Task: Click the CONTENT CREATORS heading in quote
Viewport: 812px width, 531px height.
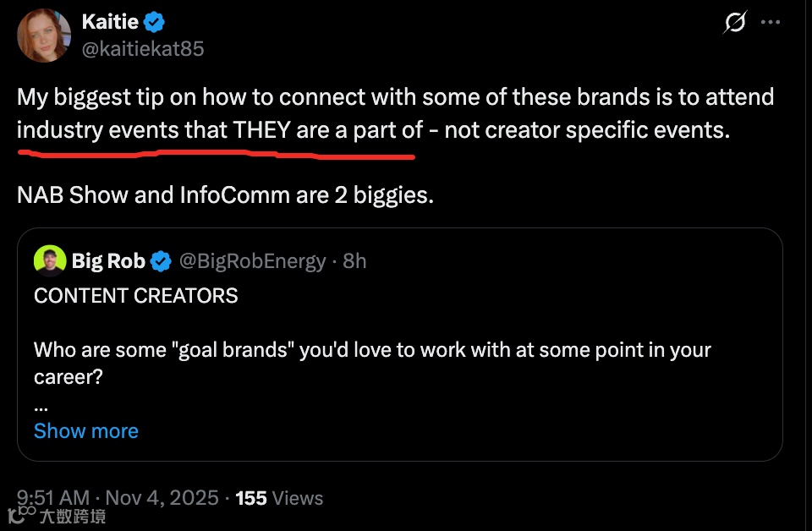Action: point(135,295)
